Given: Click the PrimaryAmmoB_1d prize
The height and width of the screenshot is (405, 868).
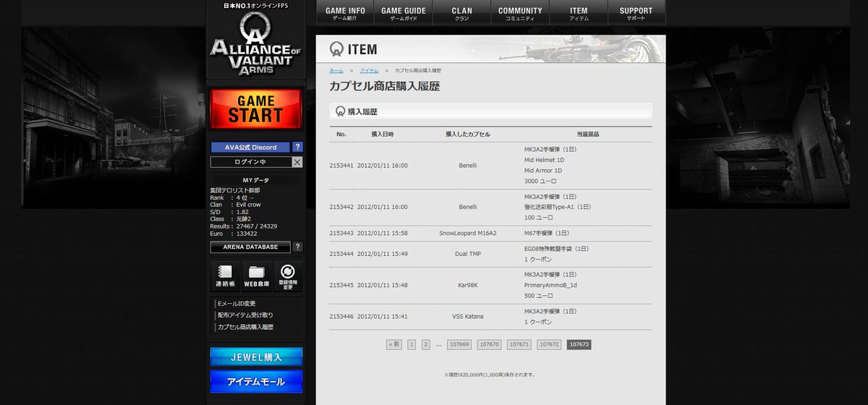Looking at the screenshot, I should (x=550, y=285).
